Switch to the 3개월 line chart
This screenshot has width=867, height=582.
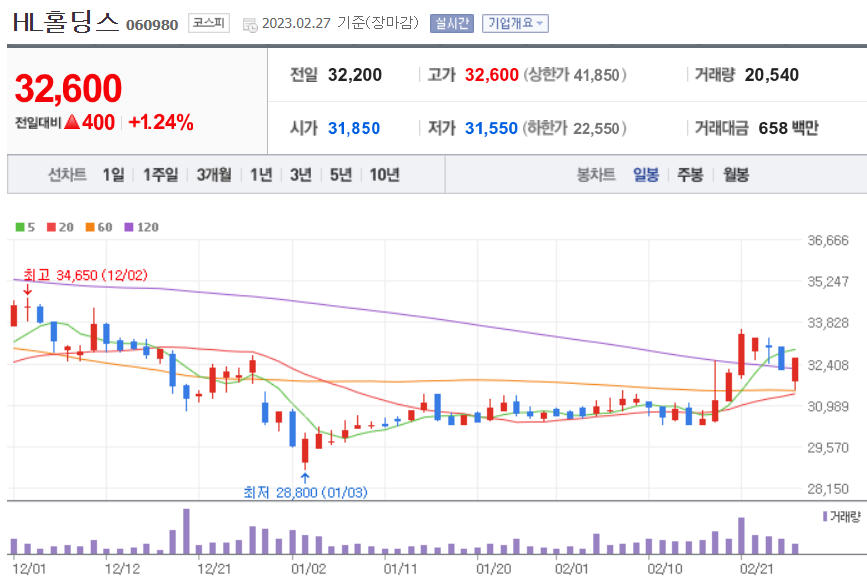point(214,175)
